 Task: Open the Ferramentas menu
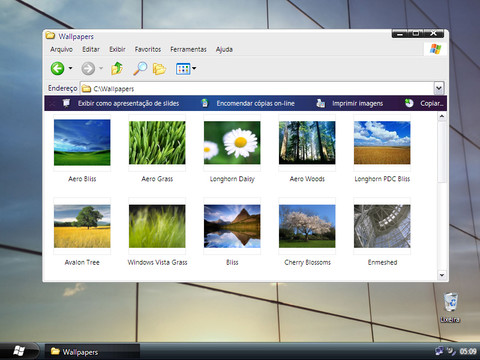(188, 49)
